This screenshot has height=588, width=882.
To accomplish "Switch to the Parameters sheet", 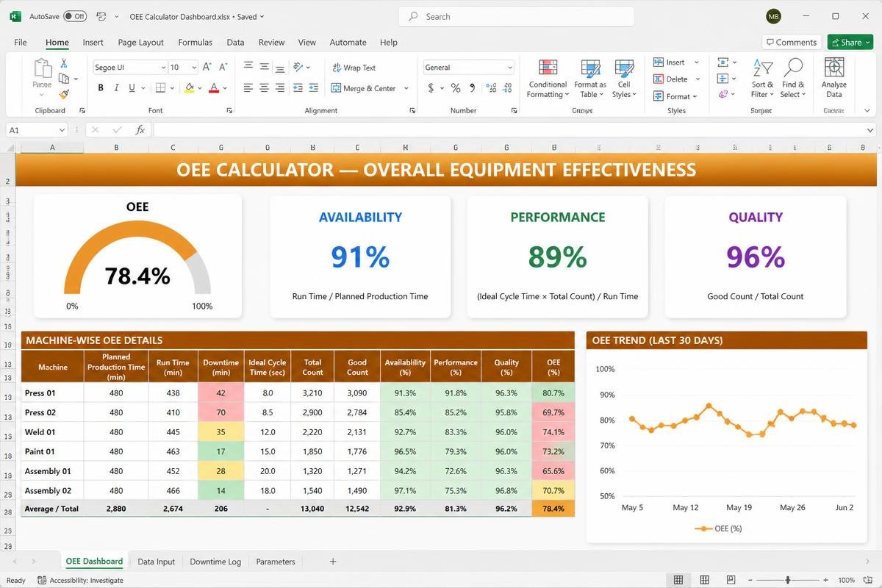I will click(276, 562).
